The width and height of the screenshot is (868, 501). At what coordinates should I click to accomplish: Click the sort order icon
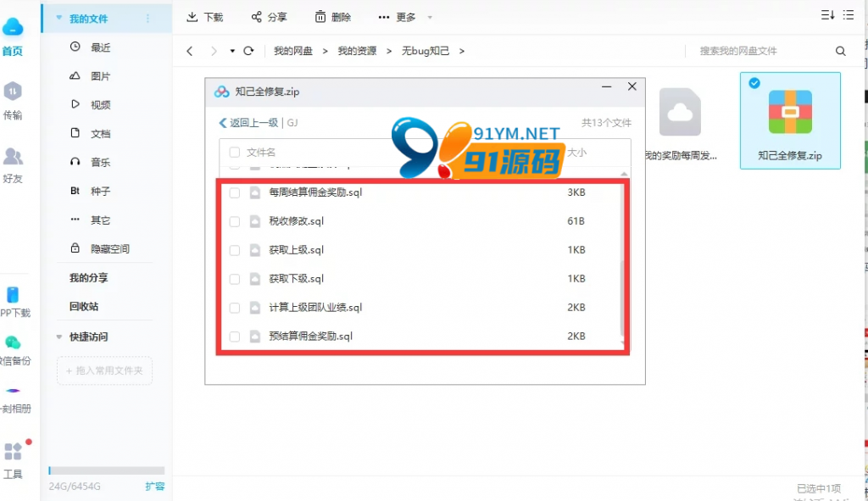coord(827,15)
